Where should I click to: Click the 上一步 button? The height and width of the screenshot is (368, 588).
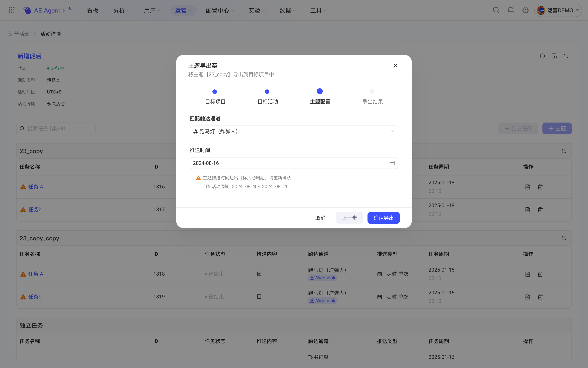[349, 218]
